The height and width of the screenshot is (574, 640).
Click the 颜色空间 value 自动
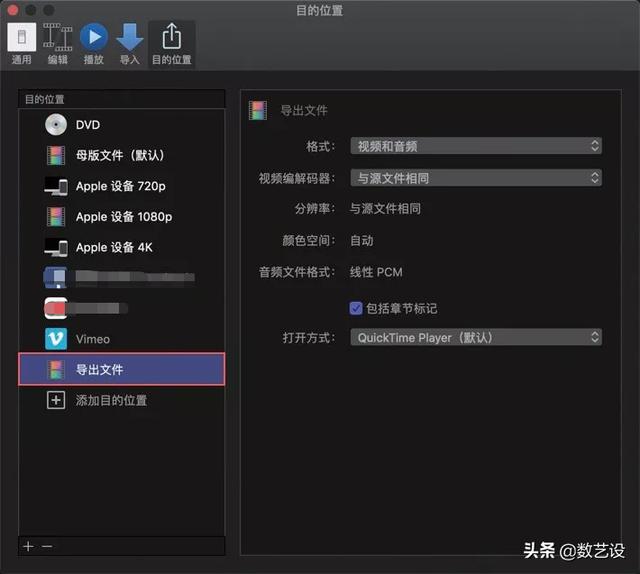(x=362, y=240)
